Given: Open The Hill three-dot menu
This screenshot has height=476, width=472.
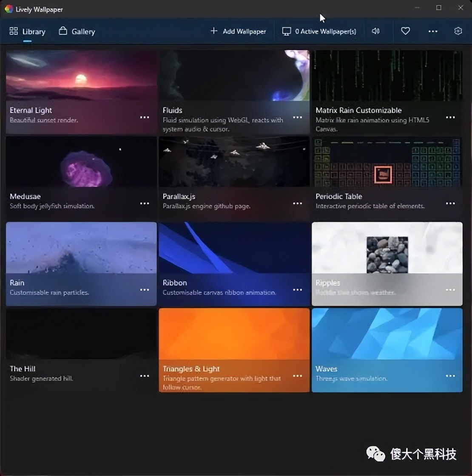Looking at the screenshot, I should 145,376.
